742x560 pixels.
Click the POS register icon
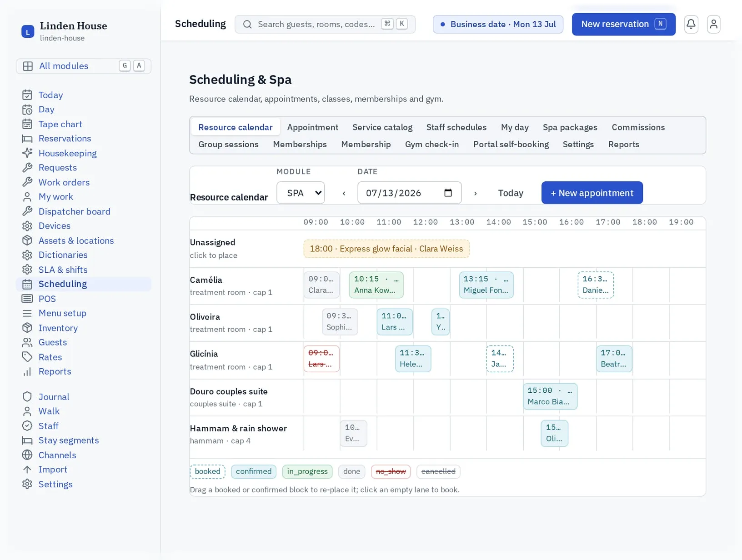pos(27,299)
